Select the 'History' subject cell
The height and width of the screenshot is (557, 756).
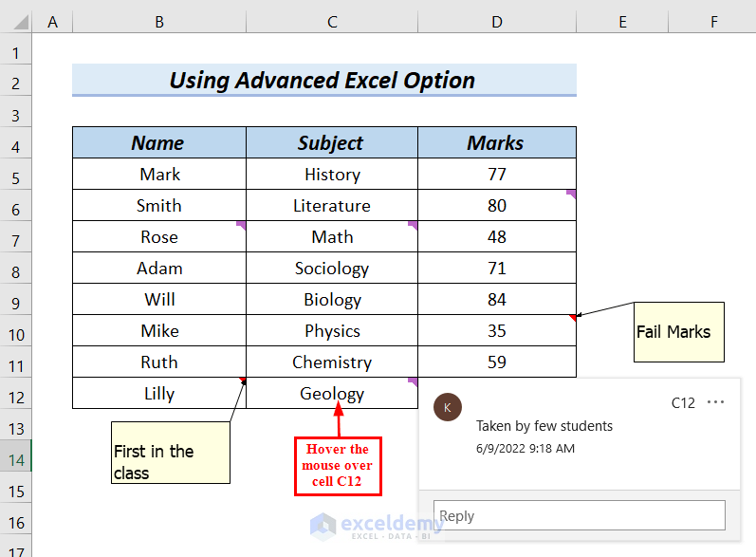(x=332, y=174)
